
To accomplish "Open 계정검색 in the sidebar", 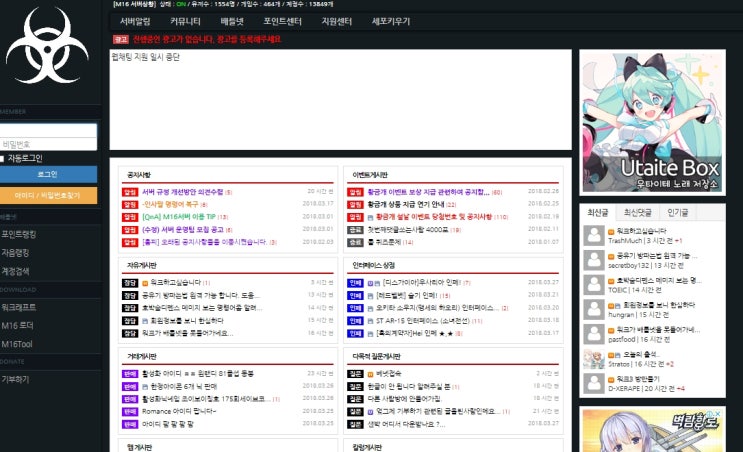I will pos(15,271).
